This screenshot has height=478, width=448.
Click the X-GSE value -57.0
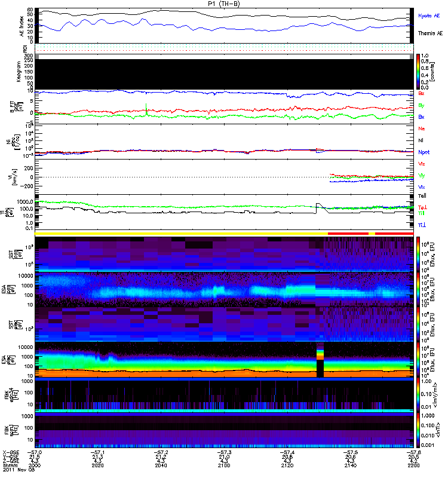coord(35,453)
